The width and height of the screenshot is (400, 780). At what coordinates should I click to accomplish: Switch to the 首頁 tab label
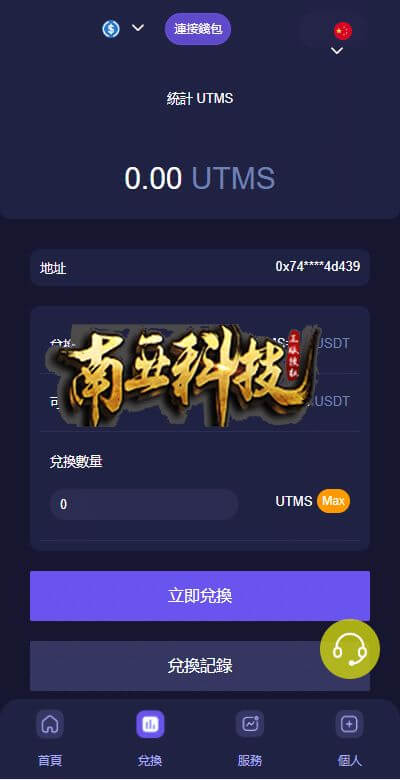click(50, 761)
